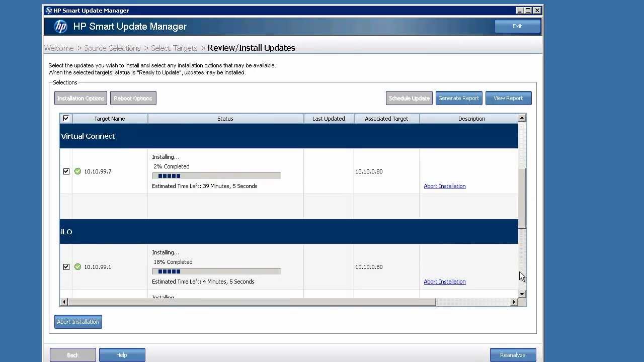This screenshot has height=362, width=644.
Task: Sort by Last Updated column header
Action: pyautogui.click(x=329, y=119)
